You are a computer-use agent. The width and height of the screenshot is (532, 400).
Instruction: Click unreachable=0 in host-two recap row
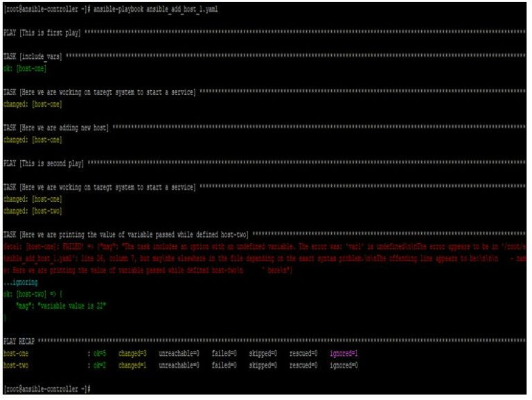[179, 366]
